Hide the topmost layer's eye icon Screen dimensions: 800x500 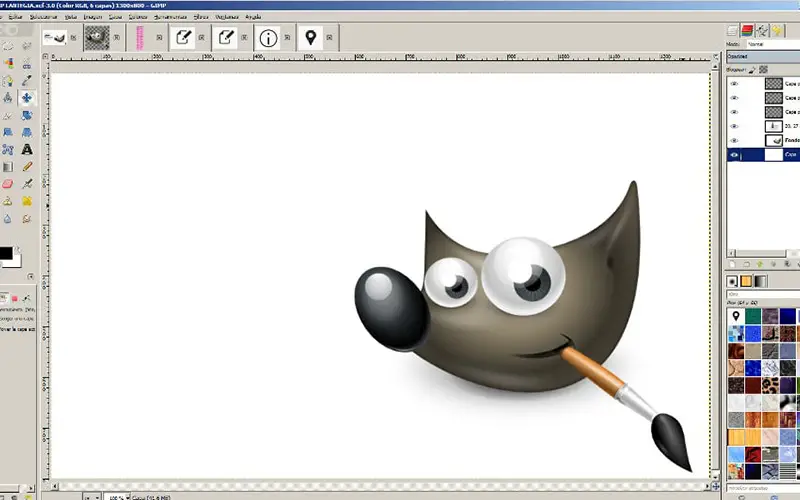[734, 84]
